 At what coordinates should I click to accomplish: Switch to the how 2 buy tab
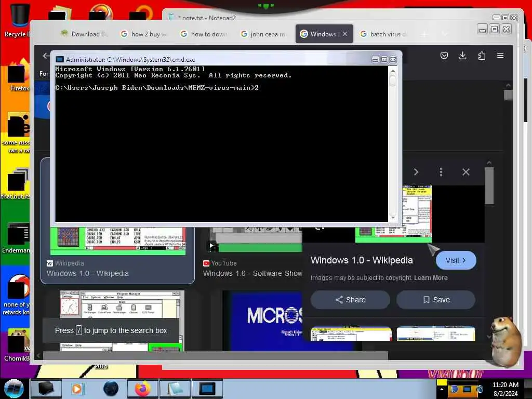pyautogui.click(x=144, y=34)
